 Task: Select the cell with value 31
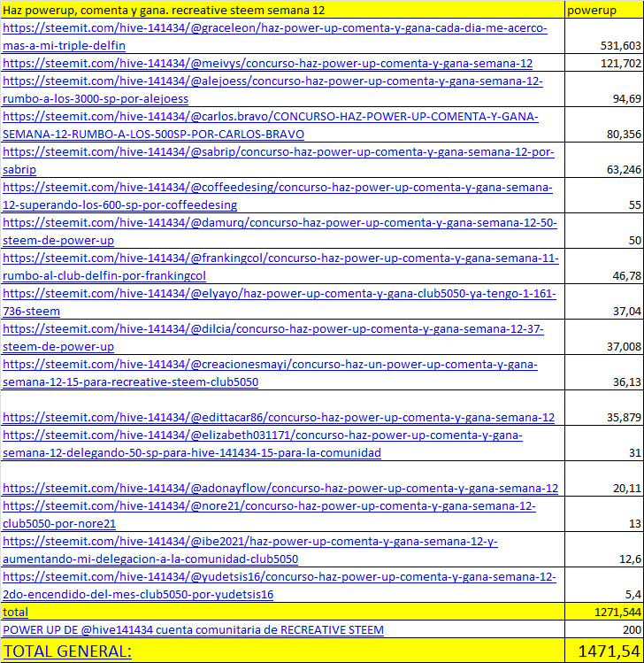[x=604, y=444]
